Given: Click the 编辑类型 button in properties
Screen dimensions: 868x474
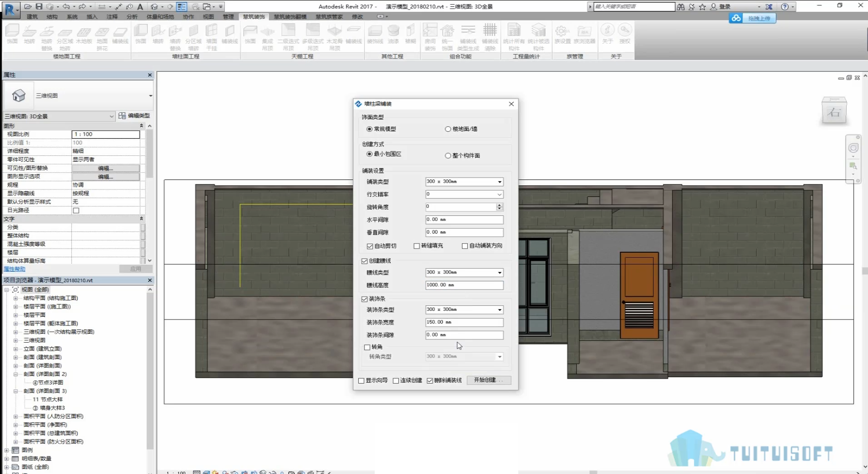Looking at the screenshot, I should (x=134, y=116).
